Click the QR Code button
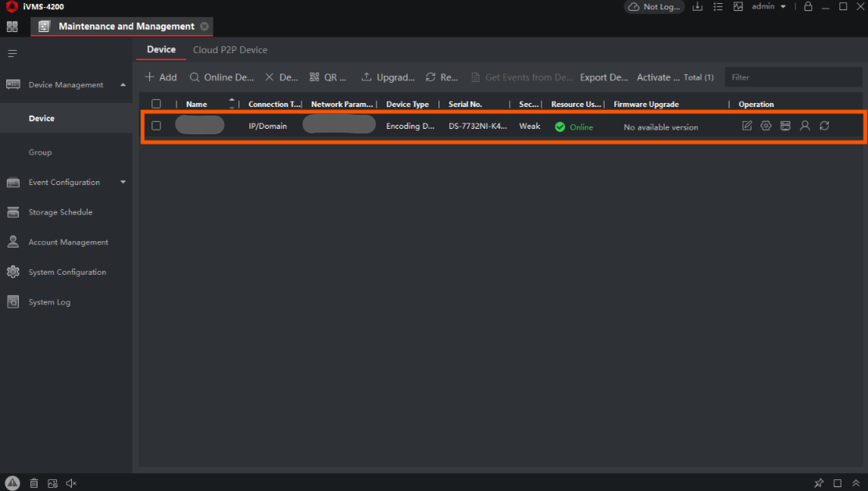The image size is (868, 491). coord(327,77)
